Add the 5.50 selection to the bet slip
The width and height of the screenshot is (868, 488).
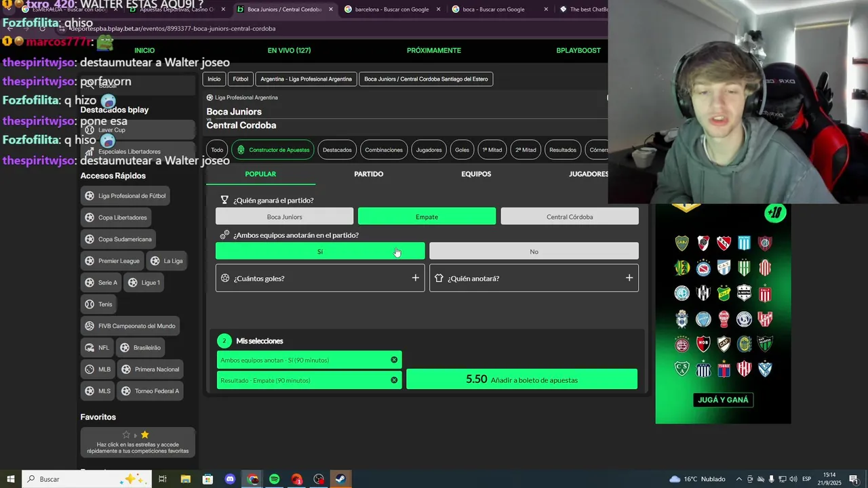(521, 380)
